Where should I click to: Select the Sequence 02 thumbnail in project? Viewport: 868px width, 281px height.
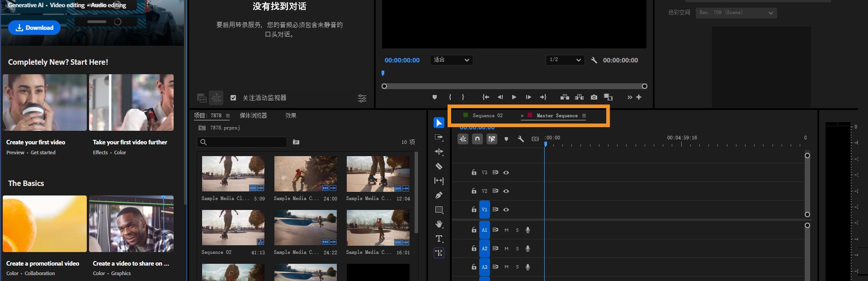click(x=233, y=228)
